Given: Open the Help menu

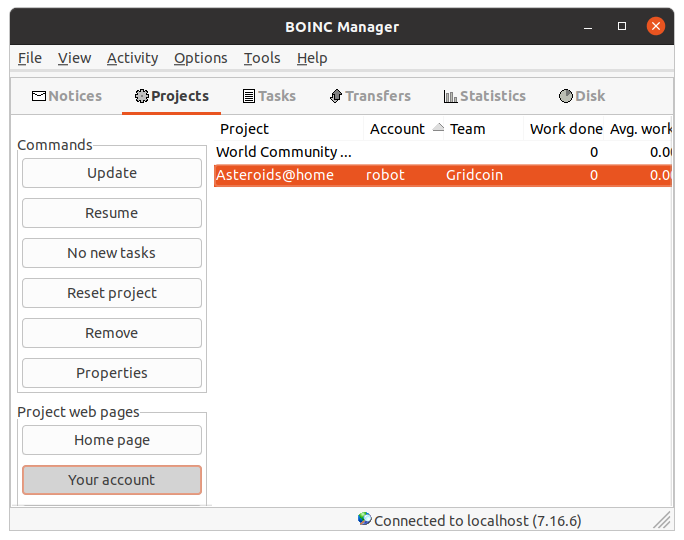Looking at the screenshot, I should [x=312, y=58].
